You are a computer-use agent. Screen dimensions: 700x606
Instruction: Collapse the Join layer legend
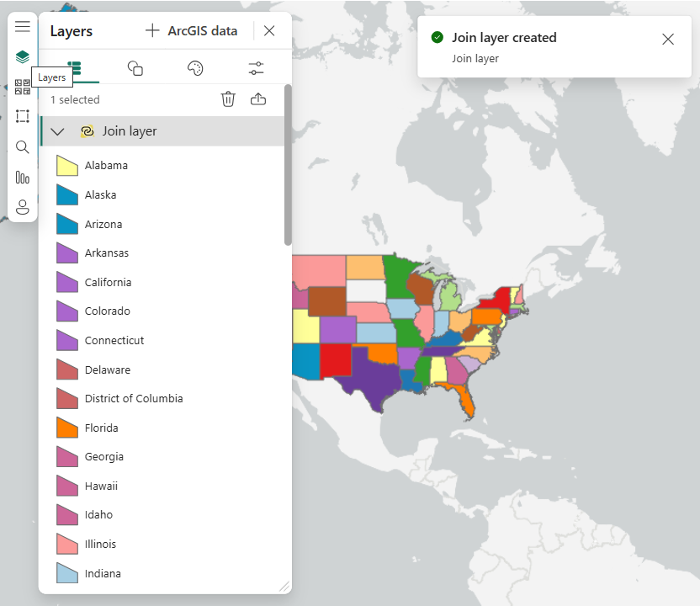point(58,131)
